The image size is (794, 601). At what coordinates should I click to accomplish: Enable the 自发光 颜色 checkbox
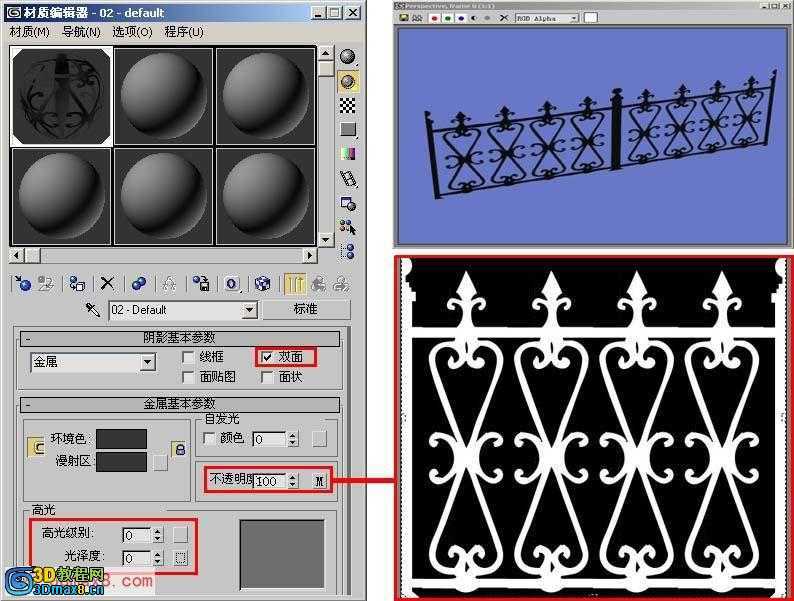[209, 438]
